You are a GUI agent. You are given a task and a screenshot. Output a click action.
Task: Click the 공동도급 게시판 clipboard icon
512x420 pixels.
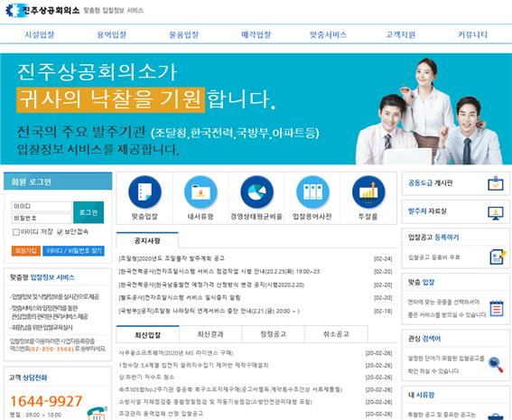(496, 183)
